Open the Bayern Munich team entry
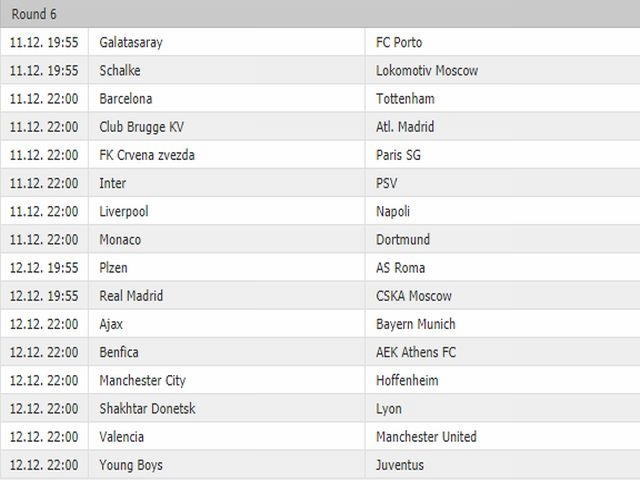Screen dimensions: 640x480 (416, 324)
